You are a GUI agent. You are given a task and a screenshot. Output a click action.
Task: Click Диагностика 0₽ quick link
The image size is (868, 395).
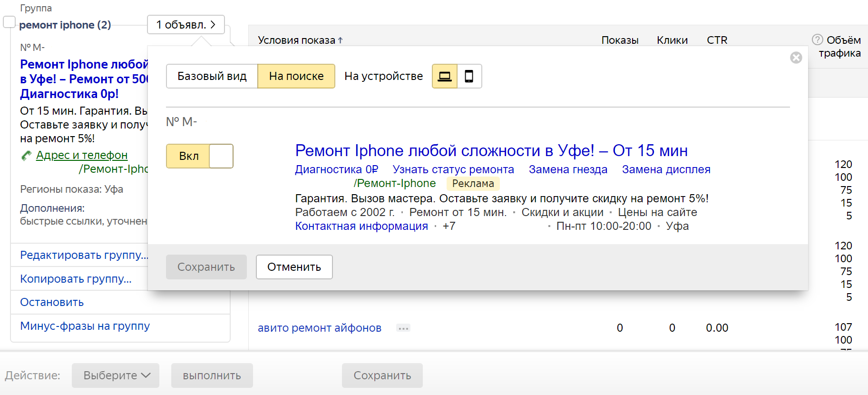337,169
